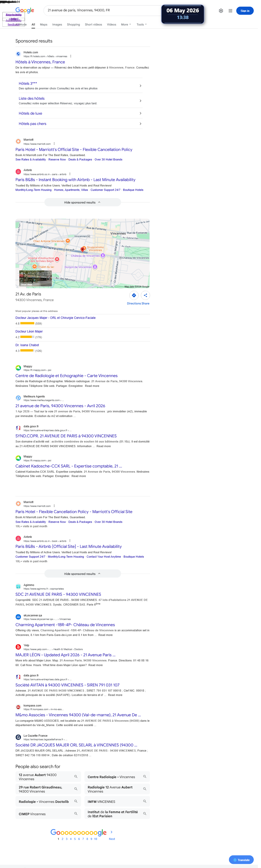Click Chalet du lac marker on map
261x868 pixels.
pos(34,267)
